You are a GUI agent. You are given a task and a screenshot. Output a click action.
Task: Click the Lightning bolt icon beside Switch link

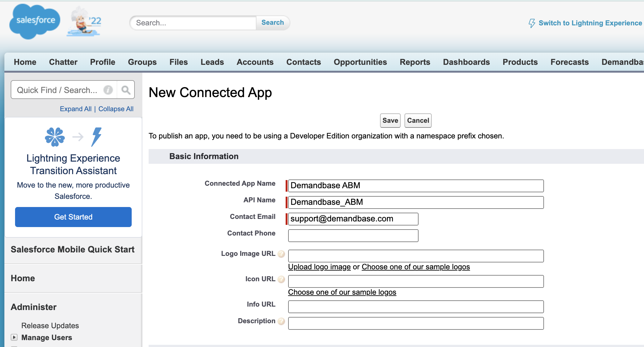tap(532, 23)
